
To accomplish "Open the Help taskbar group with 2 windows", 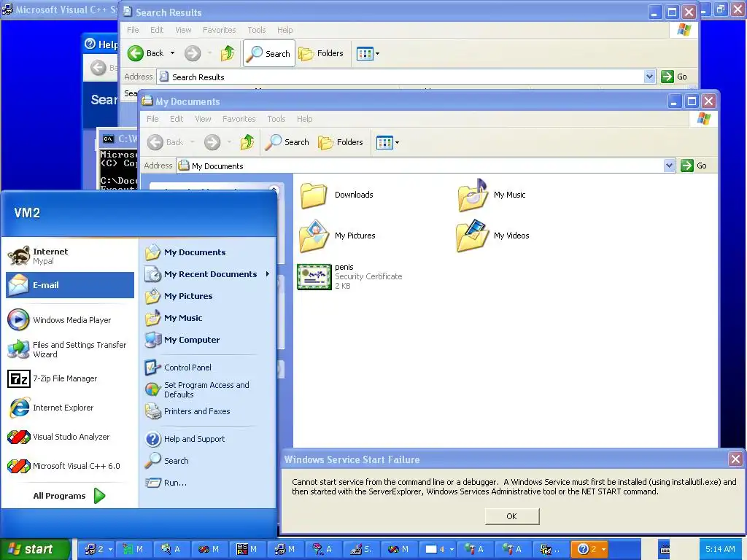I will point(589,549).
